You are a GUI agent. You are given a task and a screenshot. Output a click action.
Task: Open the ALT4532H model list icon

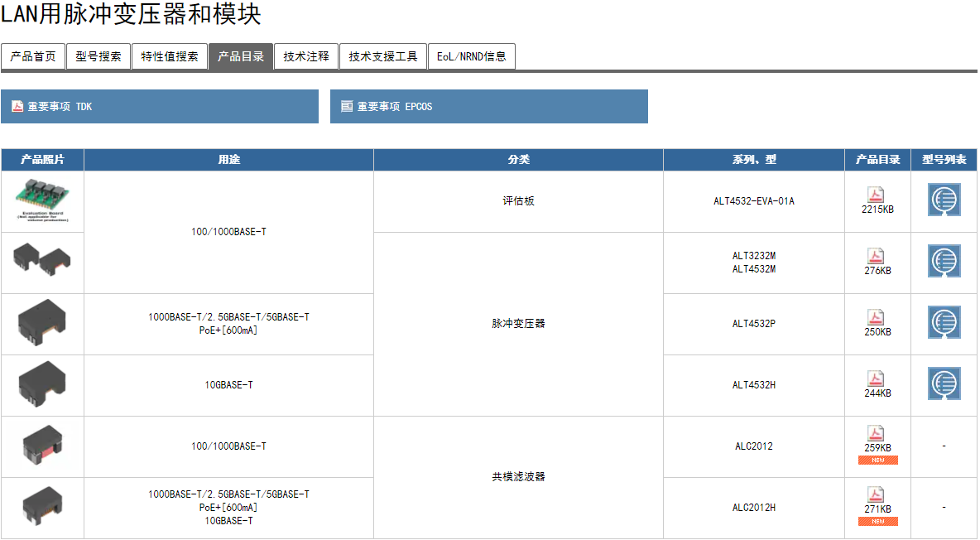[x=944, y=384]
